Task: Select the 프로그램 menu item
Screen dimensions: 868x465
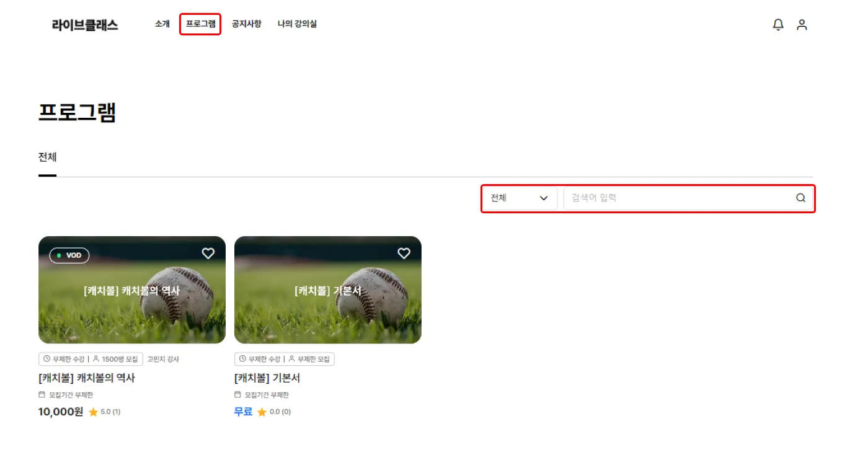Action: point(201,24)
